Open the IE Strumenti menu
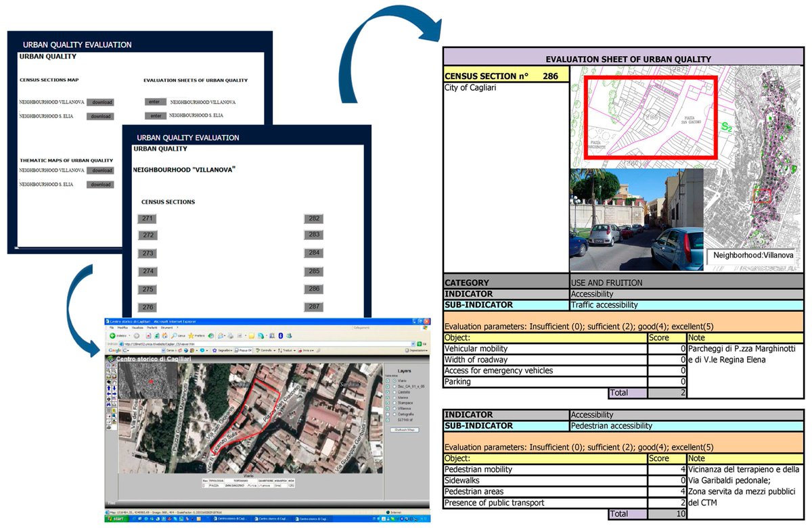 [166, 328]
